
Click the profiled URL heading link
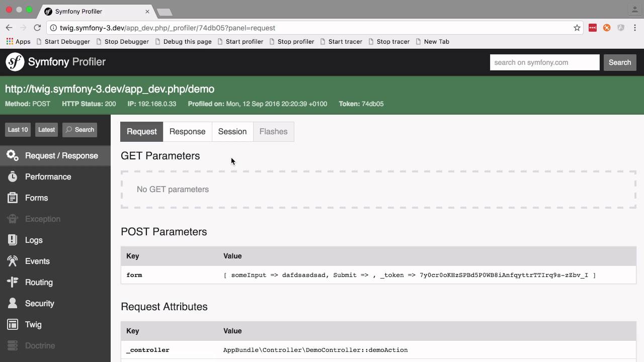click(x=110, y=89)
